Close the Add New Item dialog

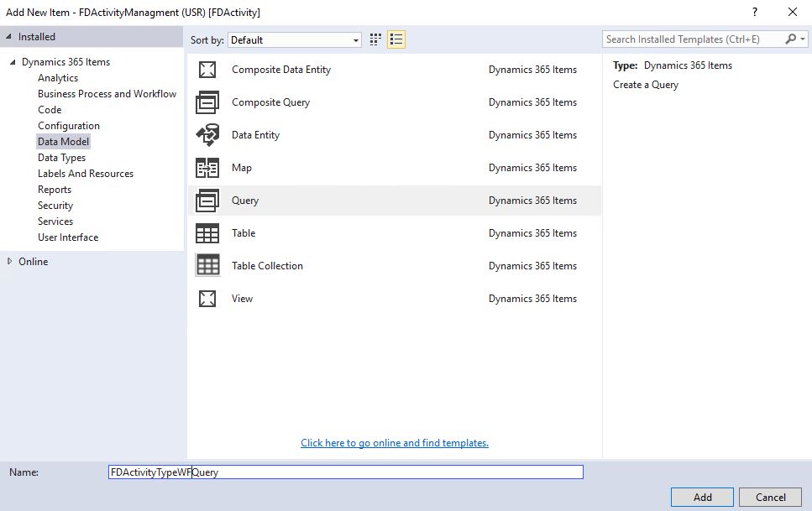click(793, 12)
